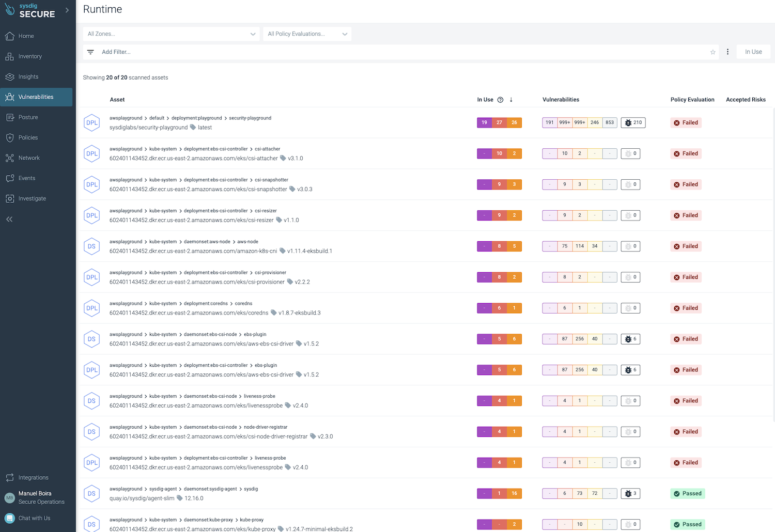Click the In Use severity bar 19 27 26
The image size is (775, 532).
tap(499, 123)
